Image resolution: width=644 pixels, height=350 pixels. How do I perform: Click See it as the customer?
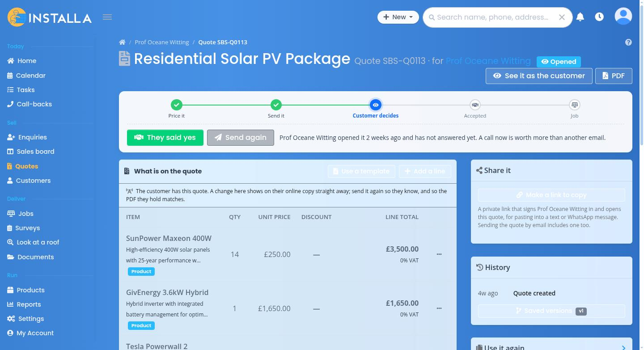(x=539, y=76)
